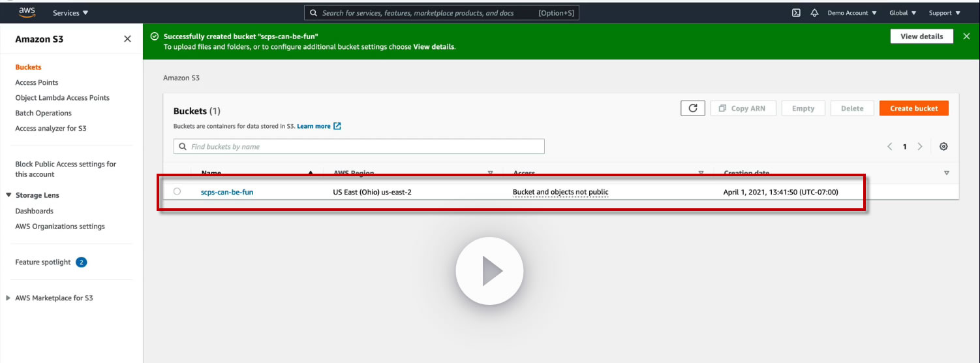The image size is (980, 363).
Task: Click the external link icon beside Learn more
Action: [337, 126]
